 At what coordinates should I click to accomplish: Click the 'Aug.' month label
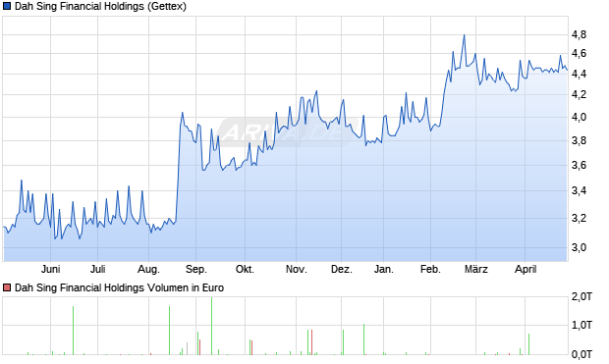[x=148, y=269]
